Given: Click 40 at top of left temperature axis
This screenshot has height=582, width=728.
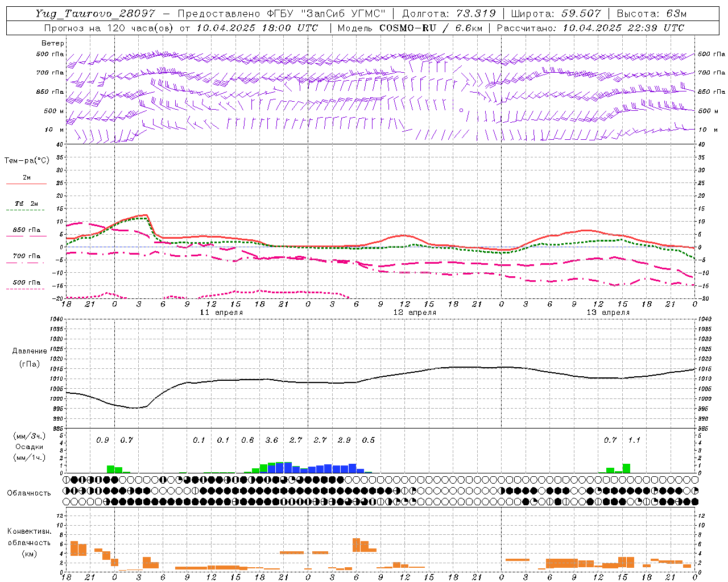Looking at the screenshot, I should (x=60, y=144).
